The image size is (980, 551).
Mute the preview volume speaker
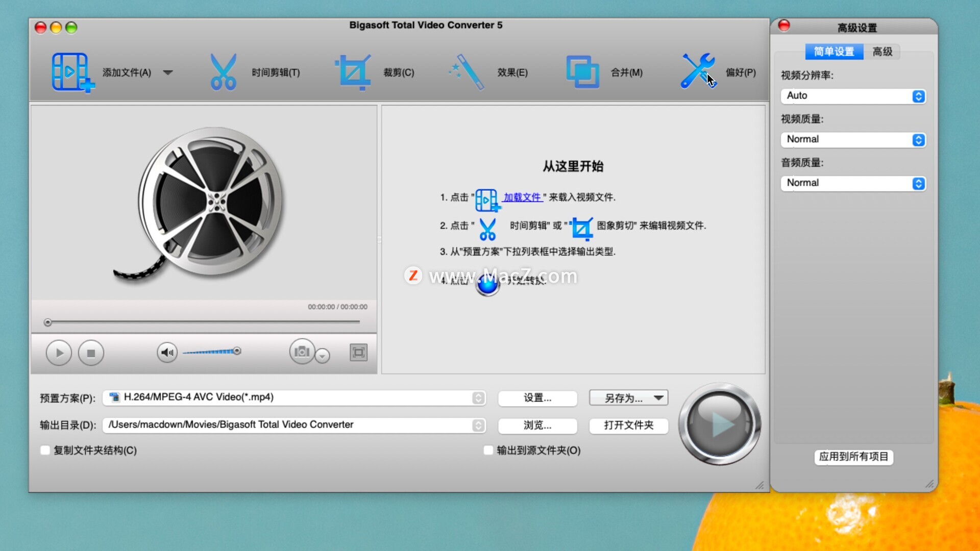pos(167,352)
